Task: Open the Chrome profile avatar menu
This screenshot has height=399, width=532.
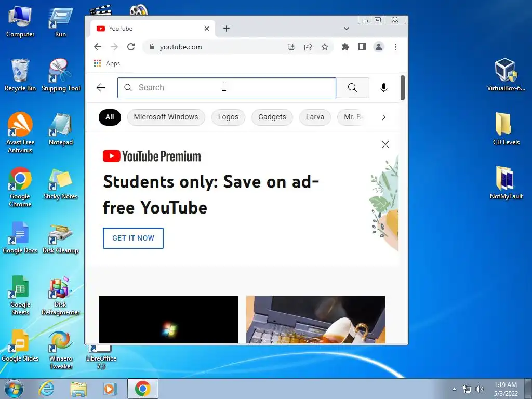Action: [x=379, y=47]
